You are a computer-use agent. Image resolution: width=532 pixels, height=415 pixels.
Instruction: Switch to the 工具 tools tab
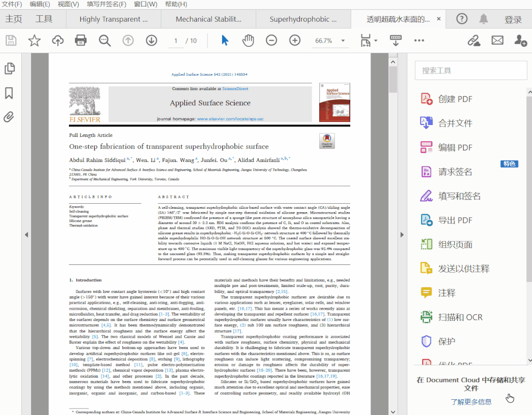pos(44,19)
